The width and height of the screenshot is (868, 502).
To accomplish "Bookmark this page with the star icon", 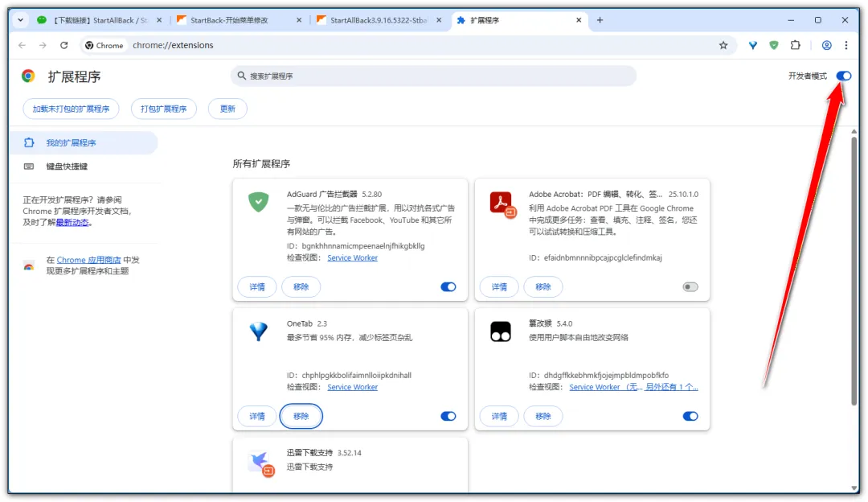I will tap(723, 45).
